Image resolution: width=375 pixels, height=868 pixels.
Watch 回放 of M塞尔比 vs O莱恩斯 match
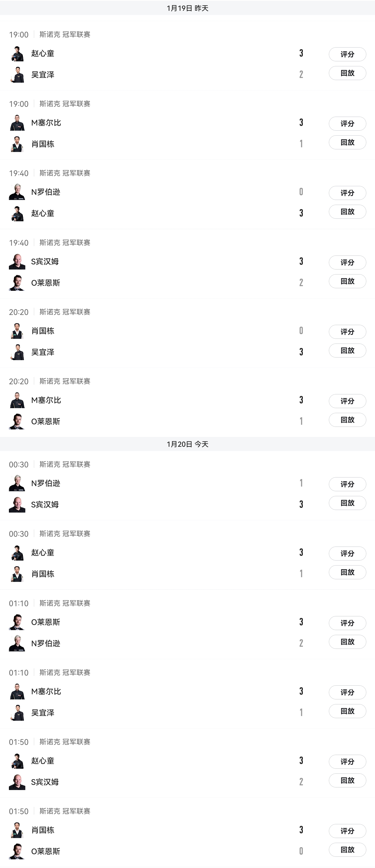(347, 420)
